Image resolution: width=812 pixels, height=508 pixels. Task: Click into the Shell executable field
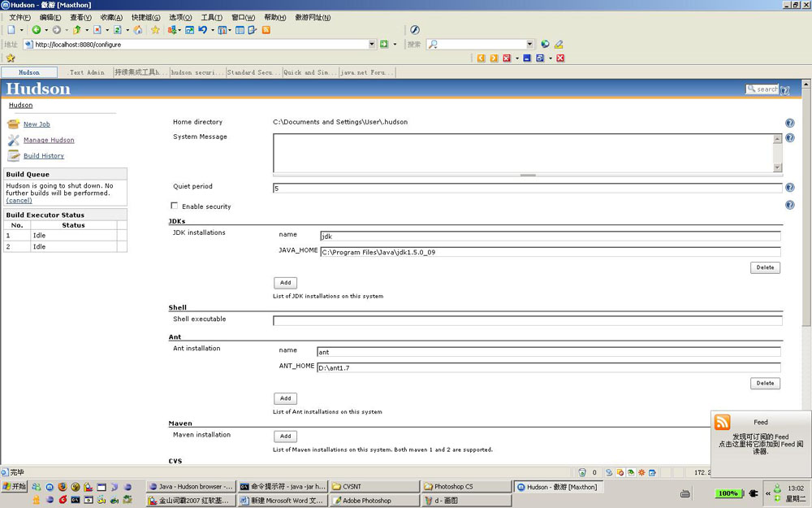[527, 321]
